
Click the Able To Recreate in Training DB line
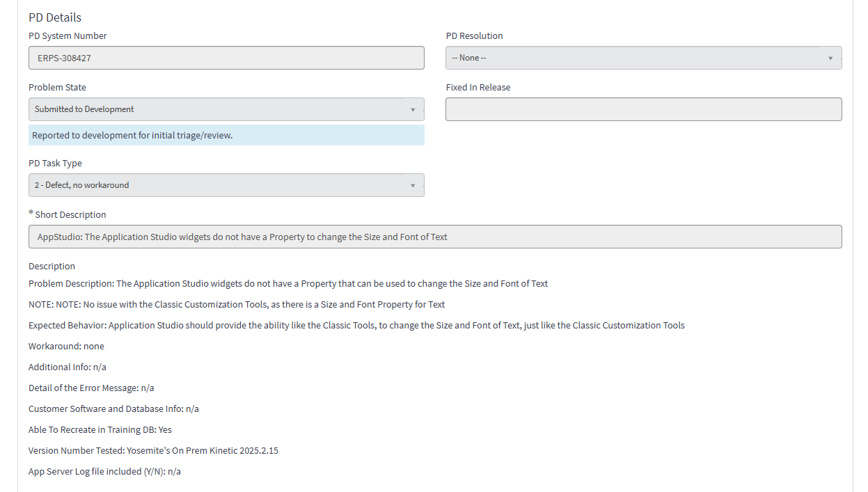pyautogui.click(x=100, y=429)
